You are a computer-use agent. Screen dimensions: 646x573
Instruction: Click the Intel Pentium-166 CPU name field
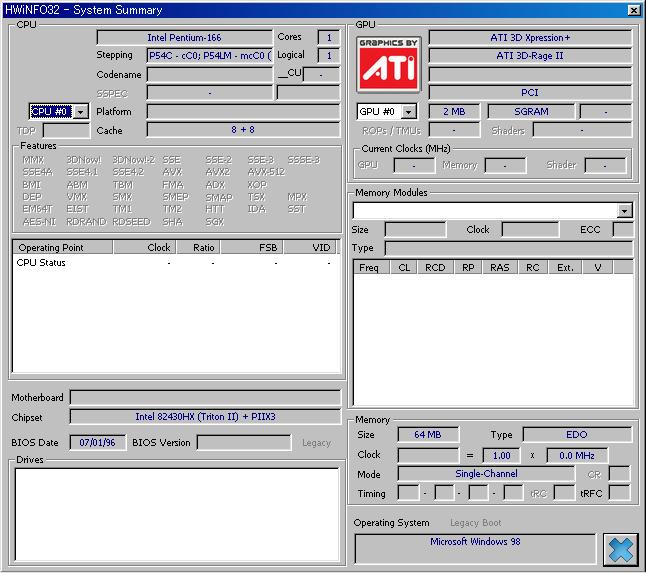tap(185, 37)
